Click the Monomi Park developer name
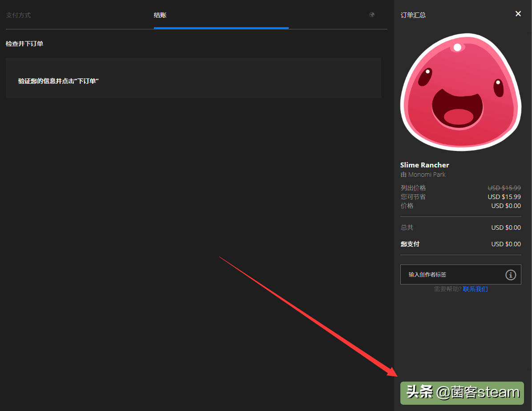Screen dimensions: 532x411 (427, 174)
